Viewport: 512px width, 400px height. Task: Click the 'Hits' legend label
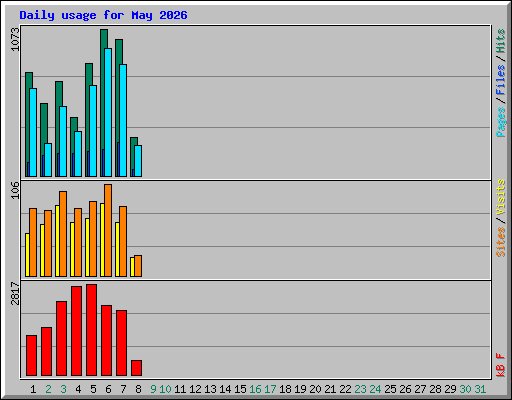coord(501,42)
